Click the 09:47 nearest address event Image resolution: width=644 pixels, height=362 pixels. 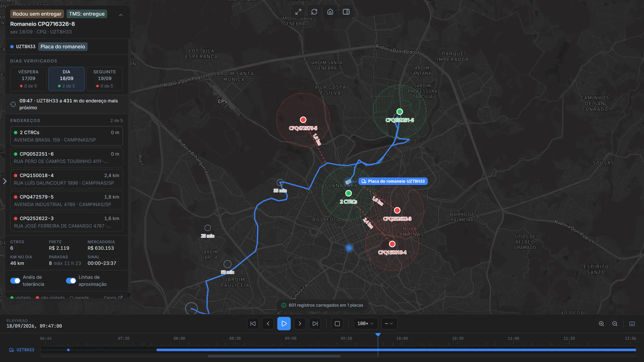pyautogui.click(x=67, y=104)
